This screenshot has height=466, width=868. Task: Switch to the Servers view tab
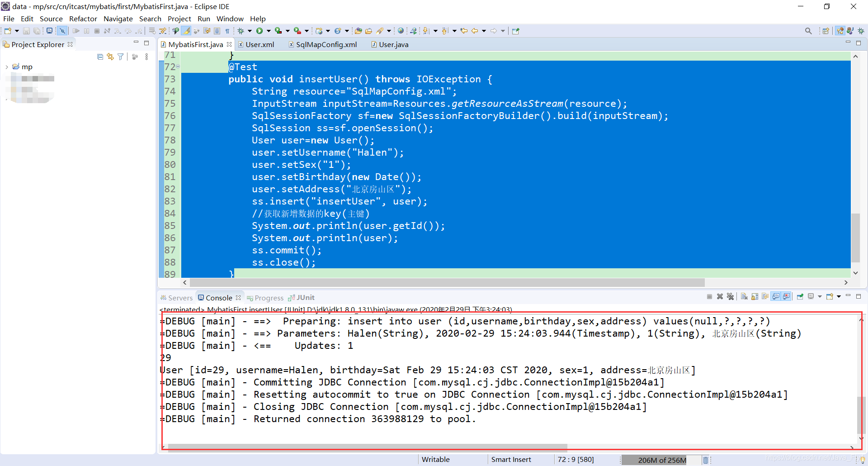pyautogui.click(x=177, y=298)
